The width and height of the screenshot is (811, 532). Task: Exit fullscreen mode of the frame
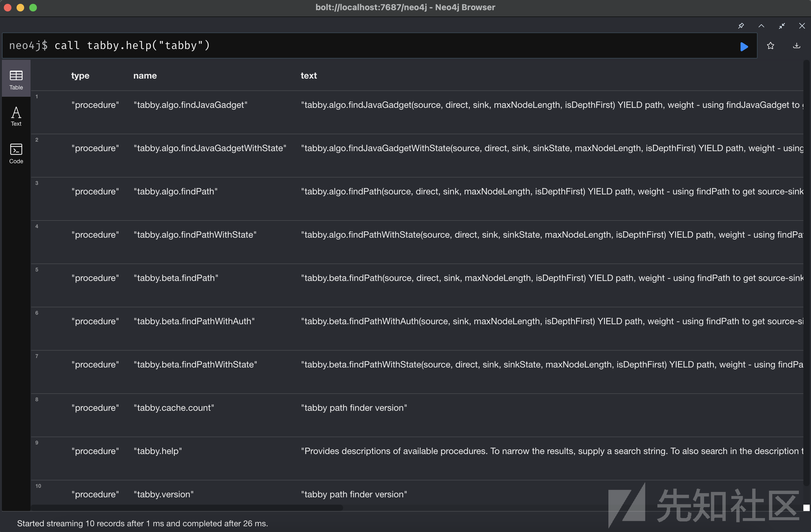click(x=782, y=26)
